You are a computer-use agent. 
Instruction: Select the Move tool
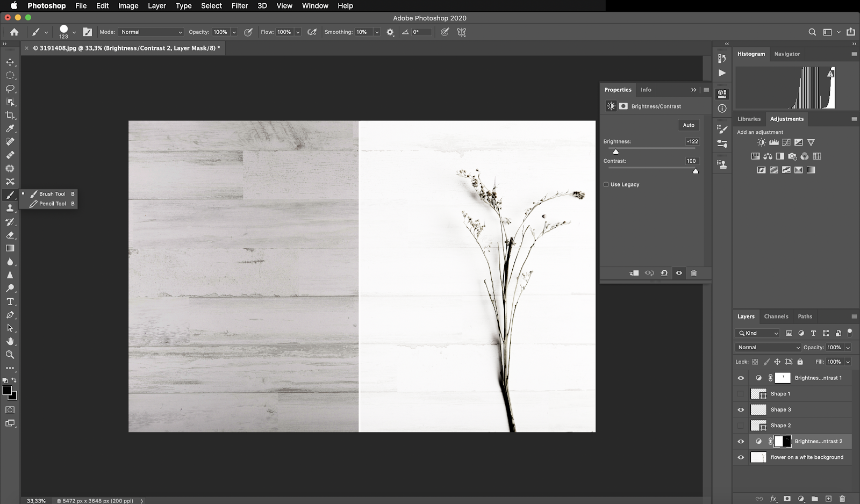click(x=10, y=62)
